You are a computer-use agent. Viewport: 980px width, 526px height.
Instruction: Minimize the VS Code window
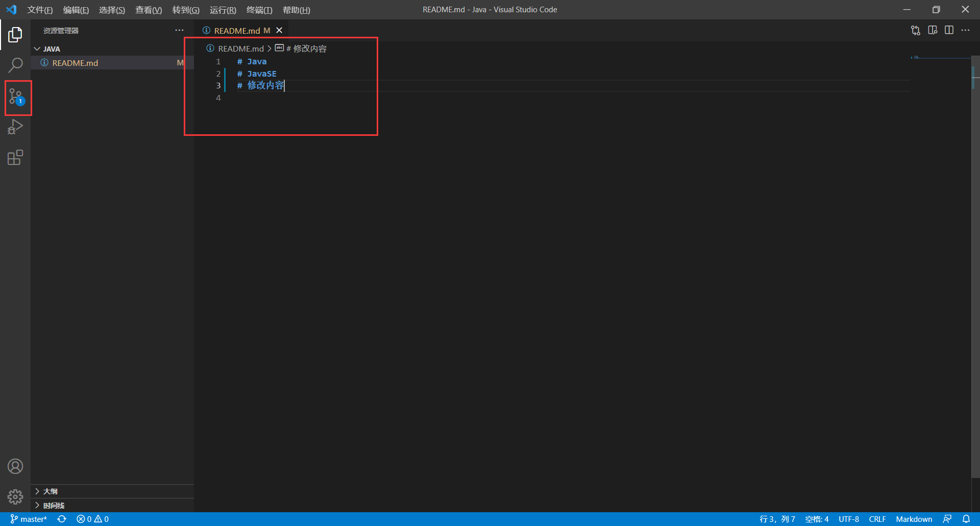click(x=907, y=10)
